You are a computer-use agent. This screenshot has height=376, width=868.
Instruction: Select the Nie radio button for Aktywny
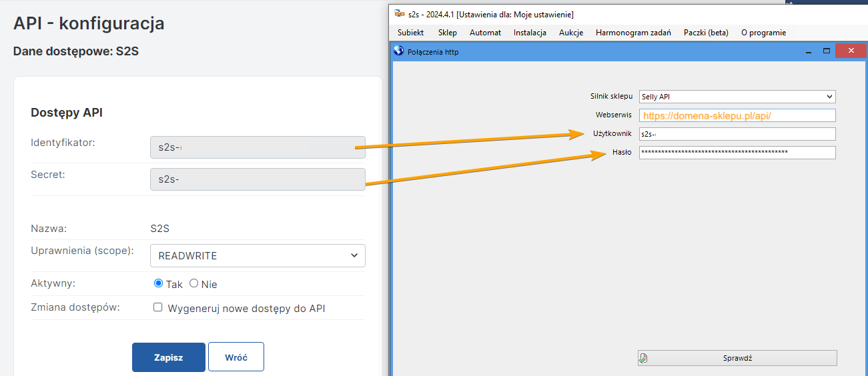pos(194,283)
